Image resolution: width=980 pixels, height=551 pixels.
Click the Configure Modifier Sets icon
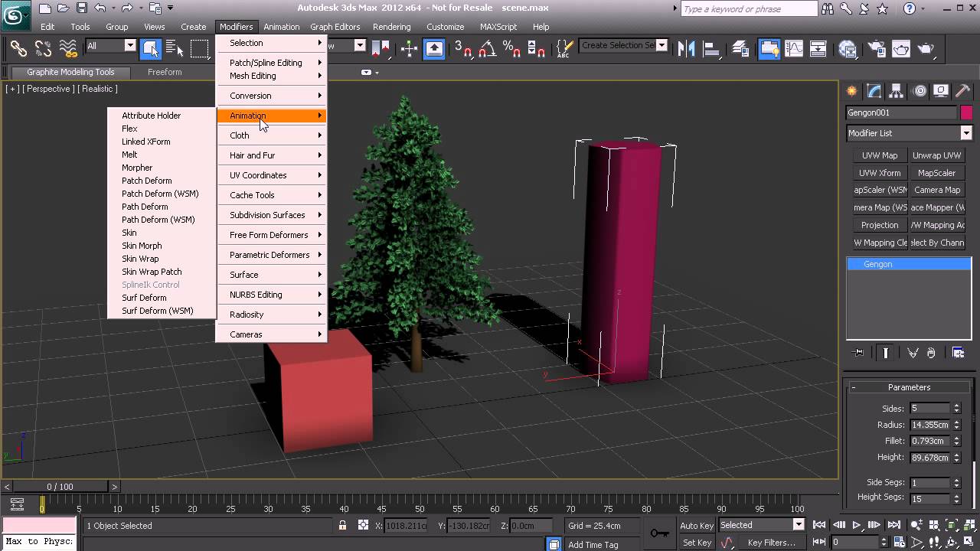(x=958, y=353)
